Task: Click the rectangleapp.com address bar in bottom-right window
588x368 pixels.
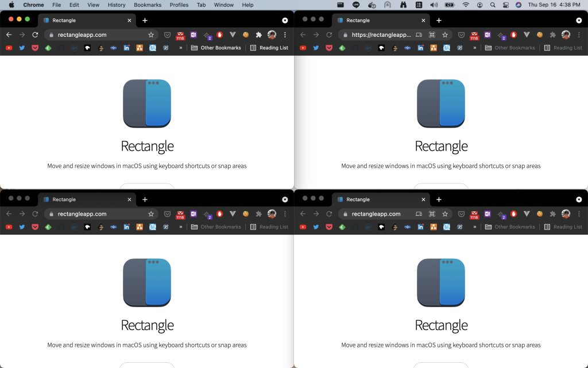Action: [395, 214]
